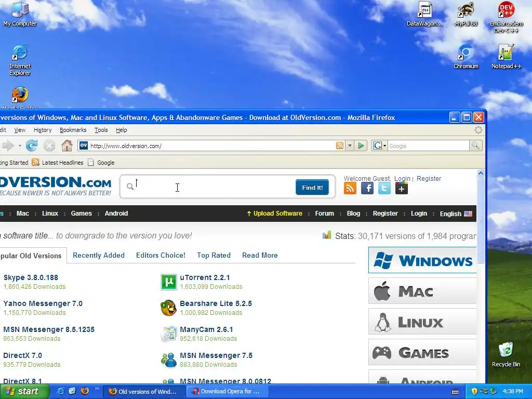Click the Forward navigation arrow
This screenshot has height=399, width=532.
(x=8, y=145)
